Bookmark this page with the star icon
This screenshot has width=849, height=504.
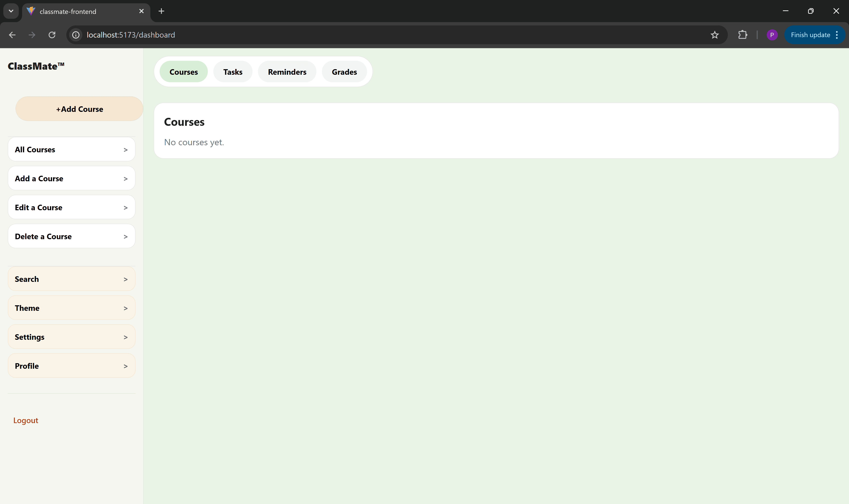[715, 35]
